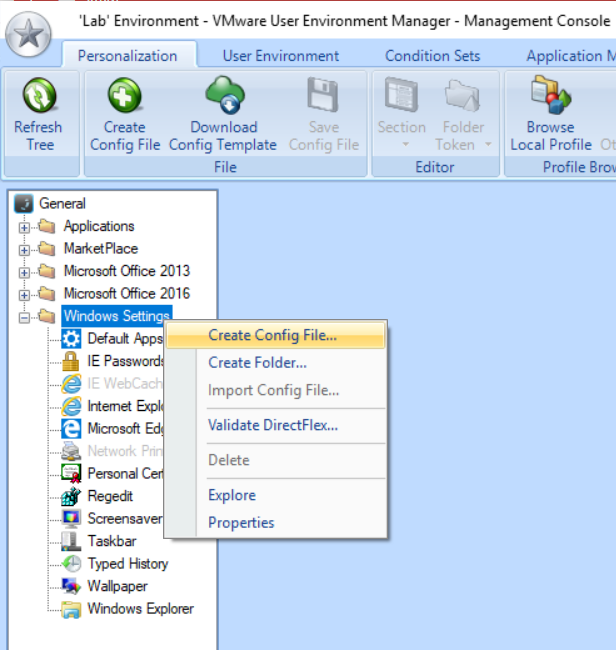Click the IE WebCache browser icon
Viewport: 616px width, 650px height.
(x=71, y=384)
